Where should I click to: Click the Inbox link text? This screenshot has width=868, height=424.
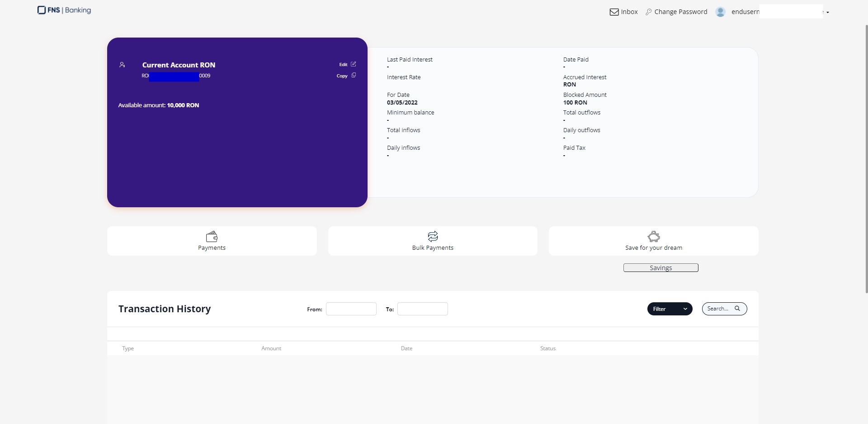(629, 12)
